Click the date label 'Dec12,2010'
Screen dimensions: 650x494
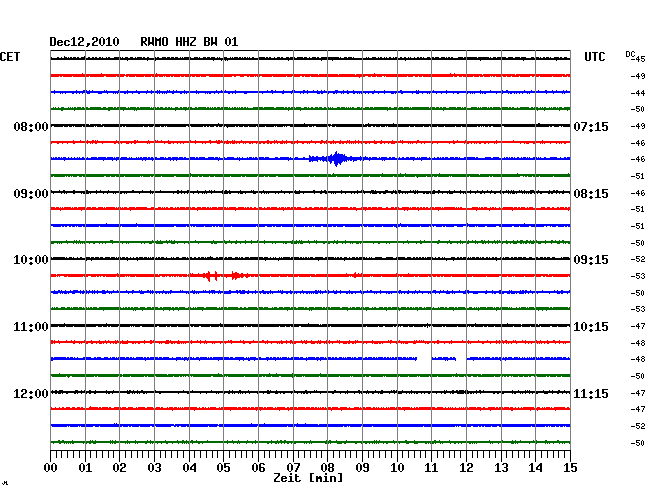click(84, 42)
